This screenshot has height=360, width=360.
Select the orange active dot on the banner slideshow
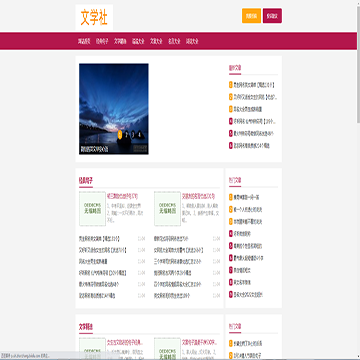[x=120, y=134]
